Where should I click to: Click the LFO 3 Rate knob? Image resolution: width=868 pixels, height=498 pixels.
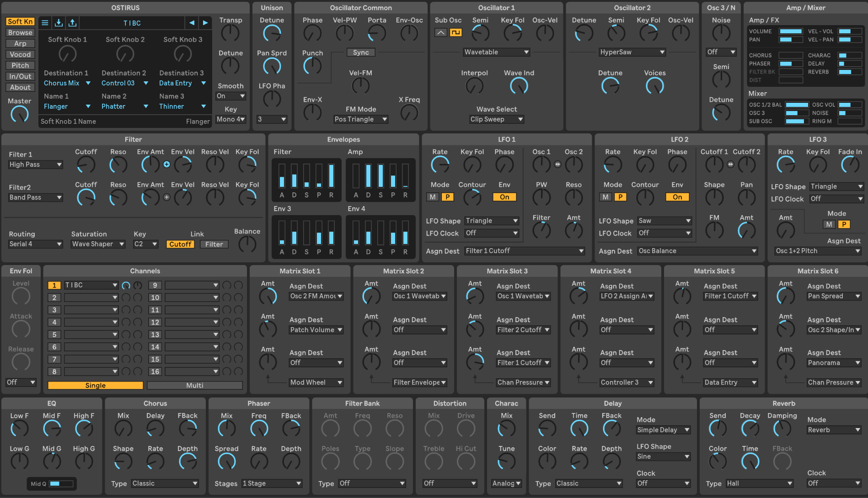click(x=786, y=164)
